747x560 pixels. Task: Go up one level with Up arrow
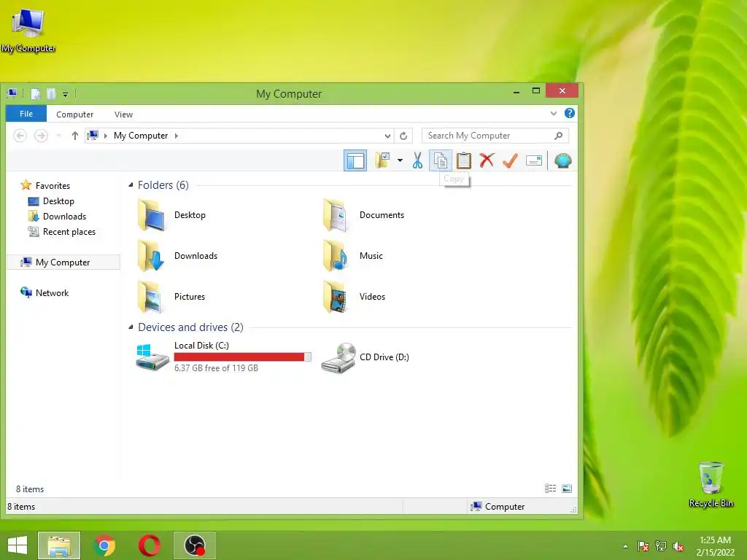[x=75, y=136]
